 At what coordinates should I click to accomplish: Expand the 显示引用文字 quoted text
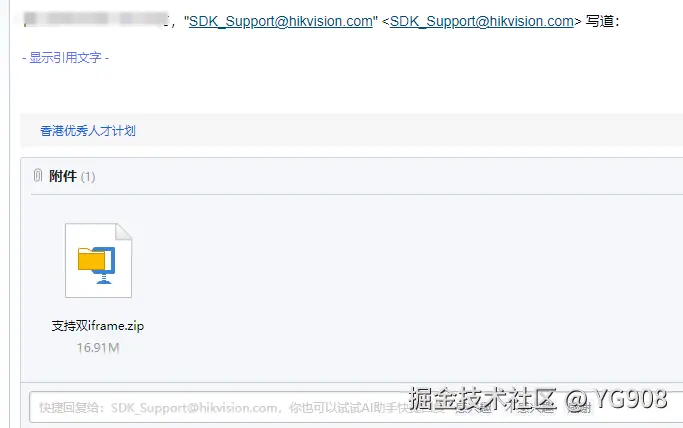pos(65,57)
